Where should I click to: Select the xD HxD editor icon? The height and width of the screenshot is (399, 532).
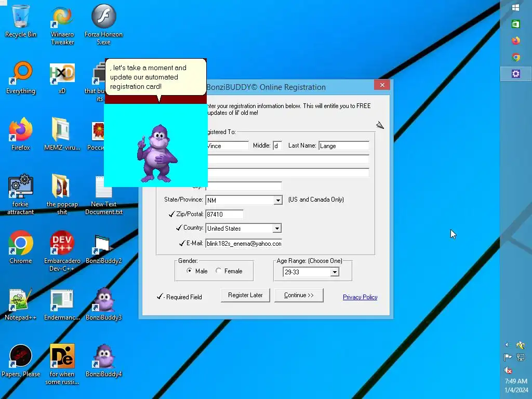(62, 78)
